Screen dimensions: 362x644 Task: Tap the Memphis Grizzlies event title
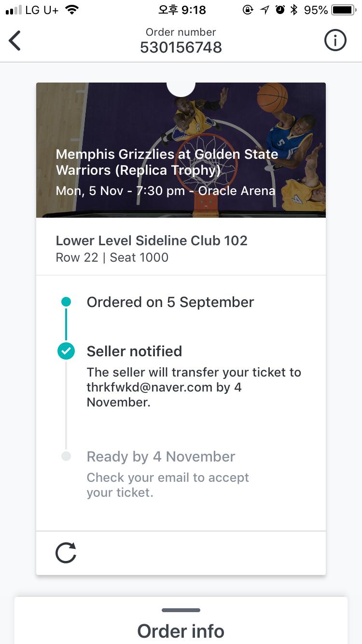pyautogui.click(x=167, y=162)
